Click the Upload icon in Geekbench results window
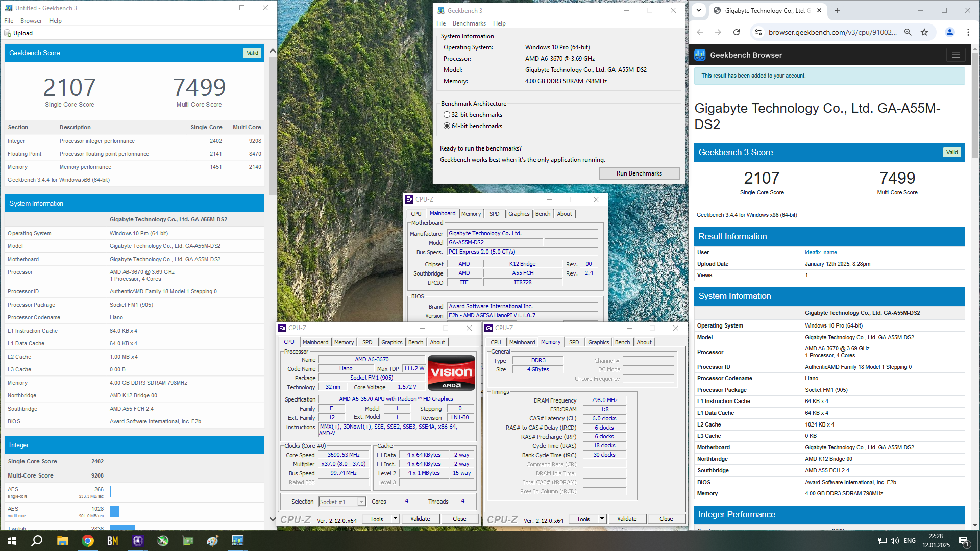 [x=8, y=33]
